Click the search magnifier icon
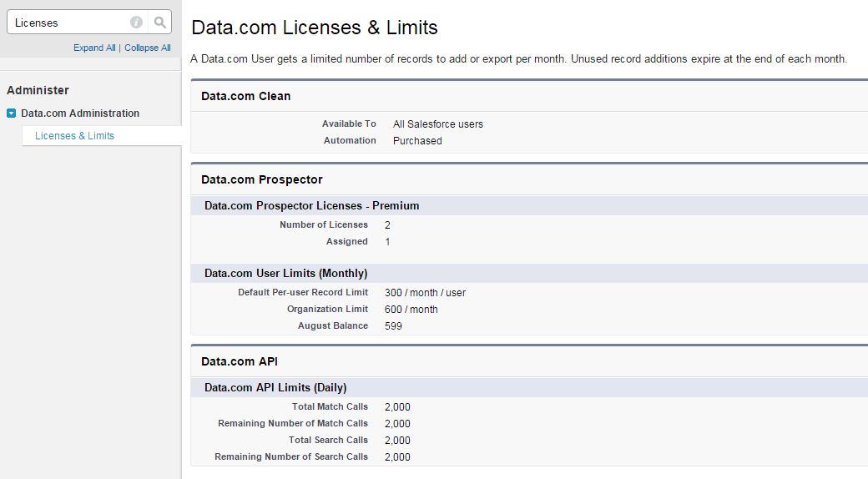Image resolution: width=868 pixels, height=479 pixels. (x=160, y=23)
